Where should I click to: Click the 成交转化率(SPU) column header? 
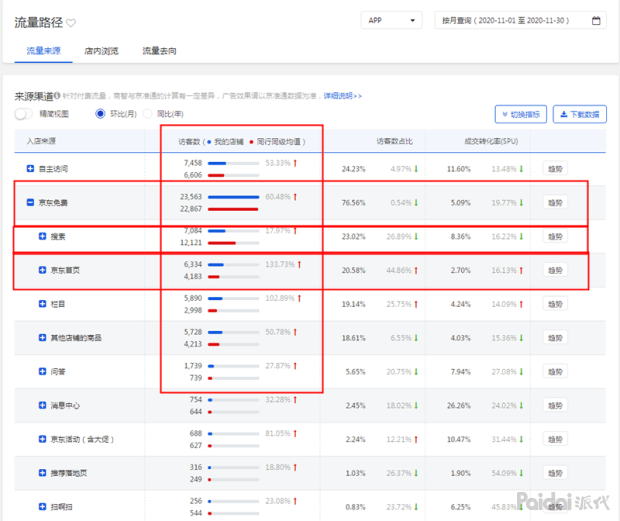tap(491, 141)
